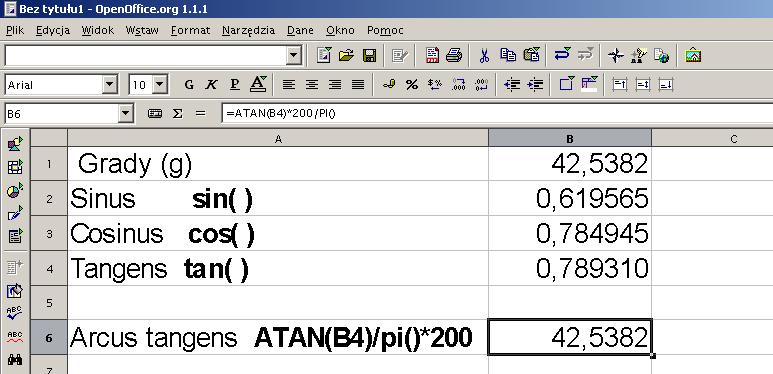Toggle align top vertical alignment

point(619,85)
